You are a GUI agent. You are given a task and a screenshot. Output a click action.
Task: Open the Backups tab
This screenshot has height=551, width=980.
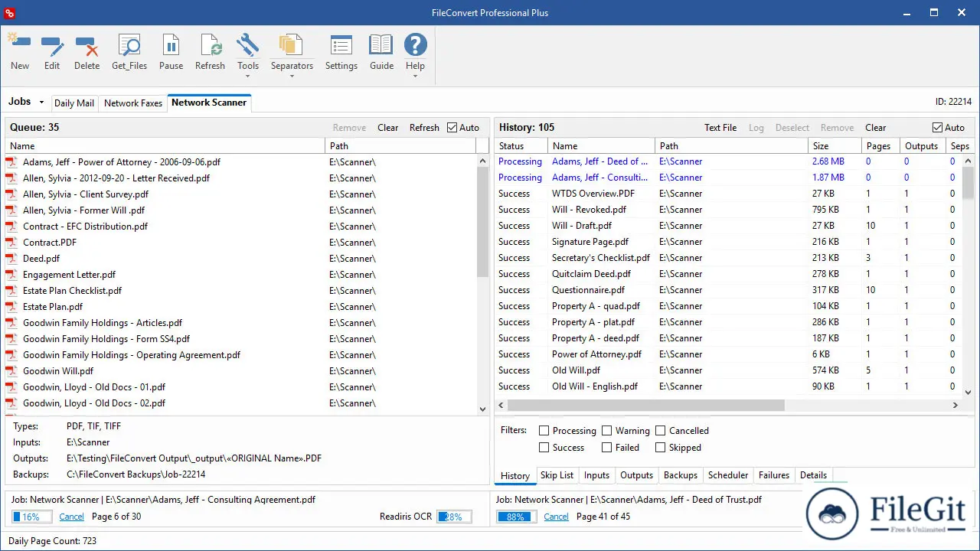tap(681, 475)
